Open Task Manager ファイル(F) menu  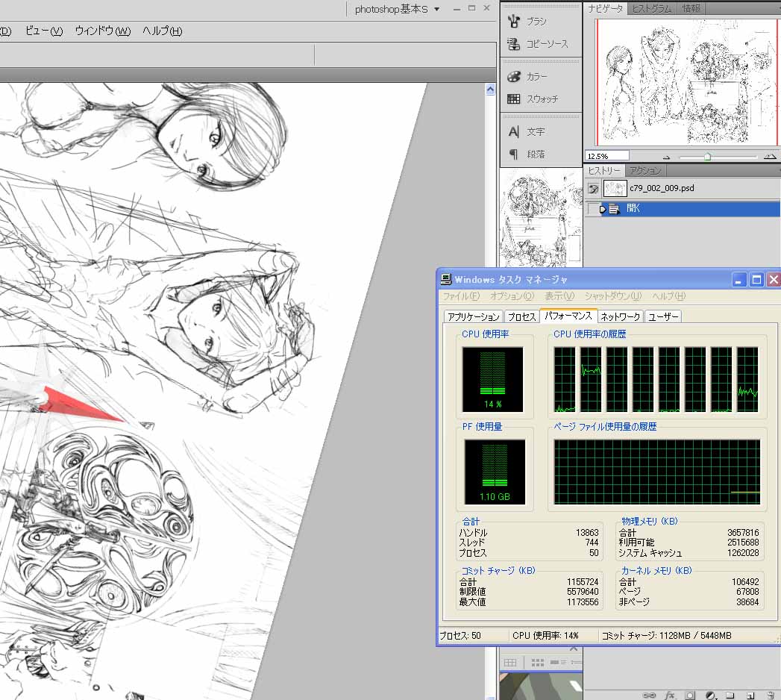461,296
